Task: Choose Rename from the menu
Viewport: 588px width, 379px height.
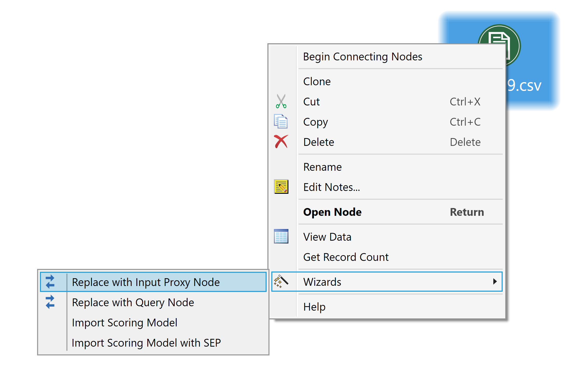Action: [x=322, y=167]
